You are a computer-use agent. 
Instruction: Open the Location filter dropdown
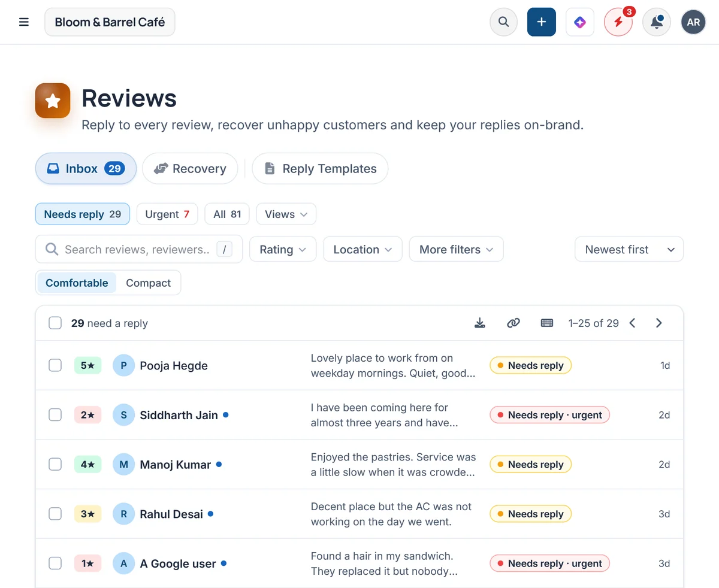click(362, 250)
